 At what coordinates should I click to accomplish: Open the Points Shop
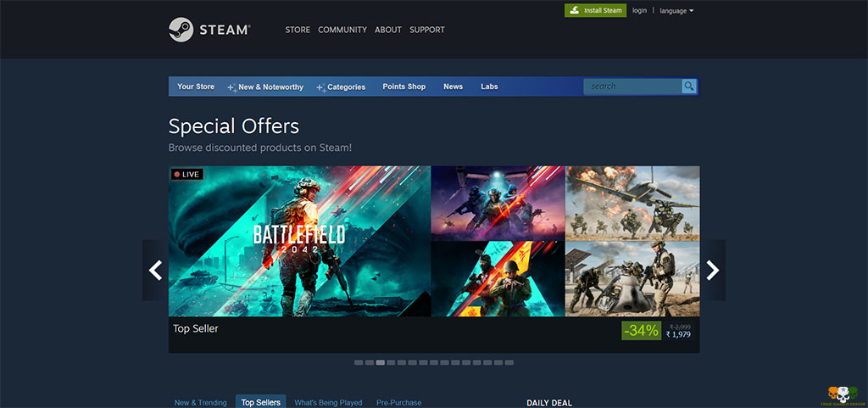coord(404,87)
